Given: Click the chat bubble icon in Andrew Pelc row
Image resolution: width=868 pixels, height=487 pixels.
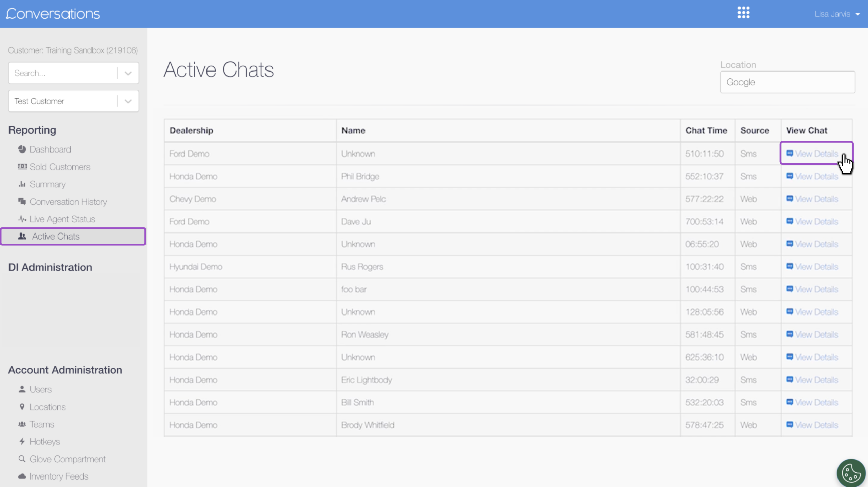Looking at the screenshot, I should pyautogui.click(x=790, y=199).
